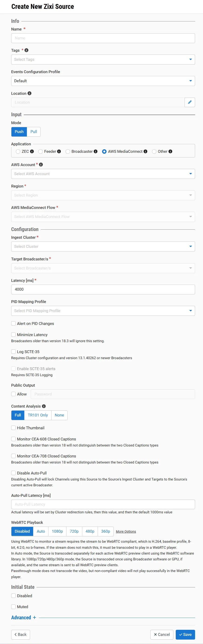The width and height of the screenshot is (203, 644).
Task: Click the Other application info icon
Action: pyautogui.click(x=170, y=151)
